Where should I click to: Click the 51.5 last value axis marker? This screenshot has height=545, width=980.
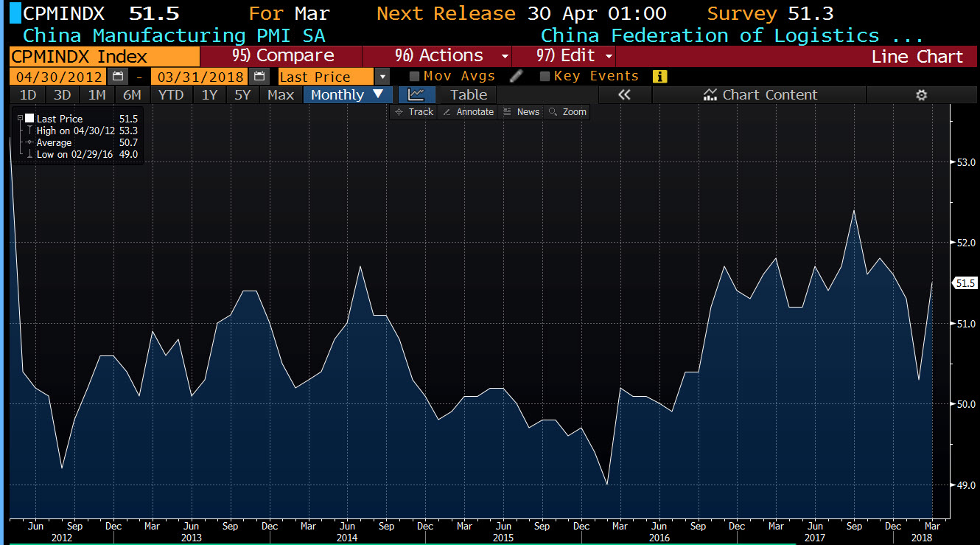tap(965, 283)
